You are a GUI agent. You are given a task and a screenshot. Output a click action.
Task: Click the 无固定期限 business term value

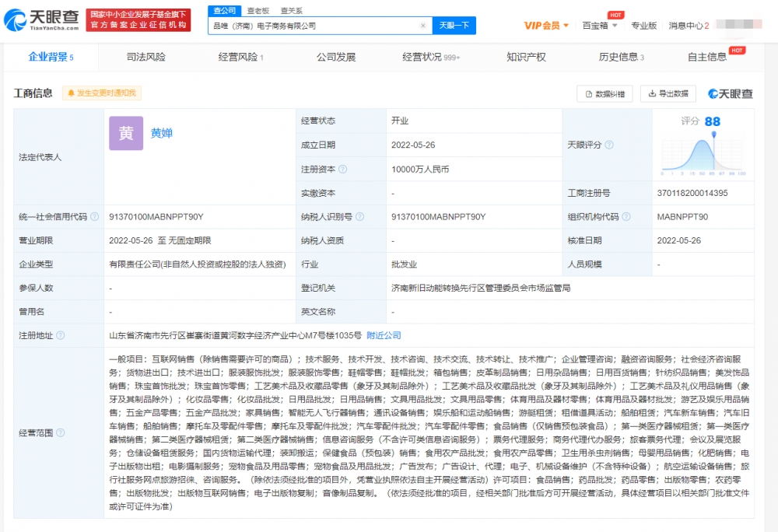[190, 240]
